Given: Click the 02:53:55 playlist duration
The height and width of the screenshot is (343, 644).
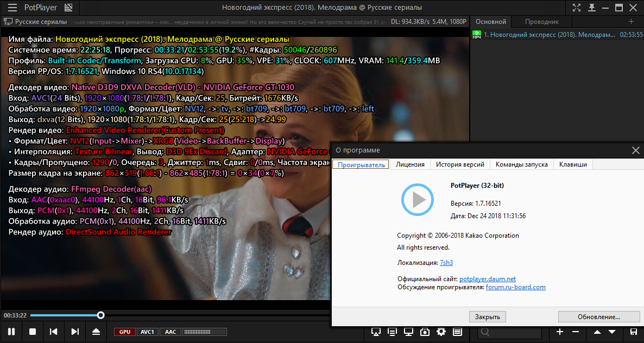Looking at the screenshot, I should [x=632, y=35].
